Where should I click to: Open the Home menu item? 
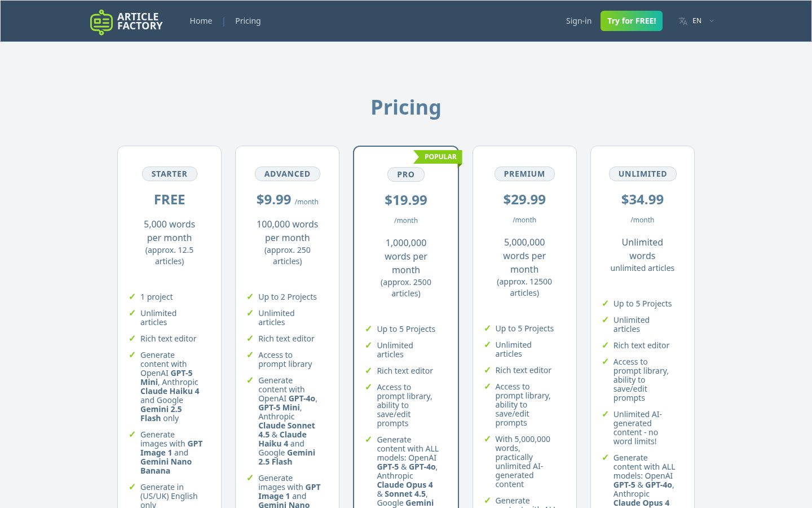click(201, 21)
